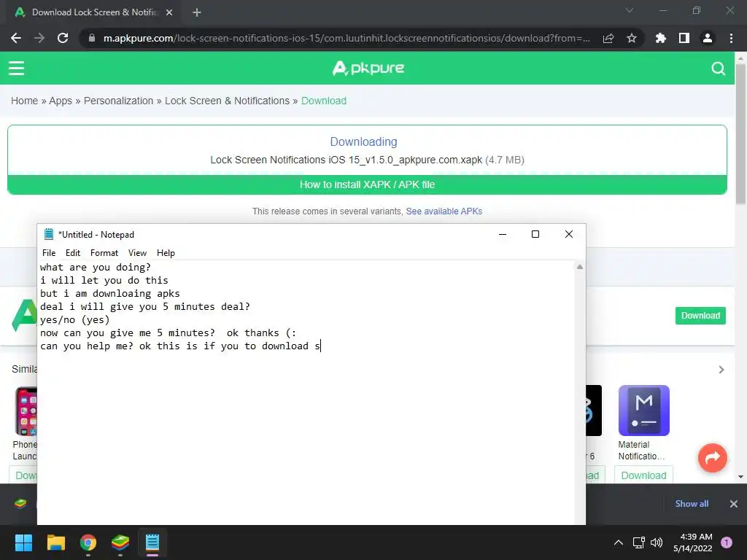747x560 pixels.
Task: Open Lock Screen & Notifications breadcrumb
Action: pyautogui.click(x=228, y=101)
